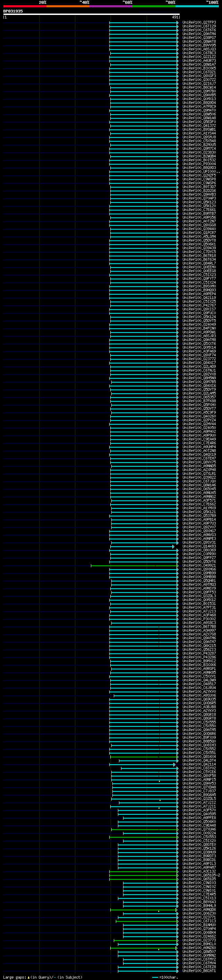Viewport: 222px width, 980px height.
Task: Select the UniRef100_P43286 label
Action: pyautogui.click(x=199, y=657)
